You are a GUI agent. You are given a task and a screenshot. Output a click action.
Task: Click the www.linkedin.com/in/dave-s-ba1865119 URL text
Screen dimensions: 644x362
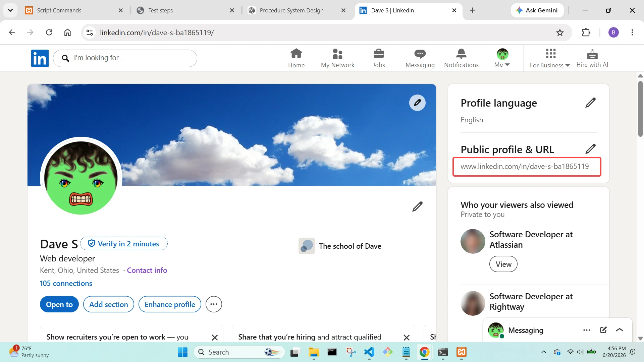coord(525,167)
